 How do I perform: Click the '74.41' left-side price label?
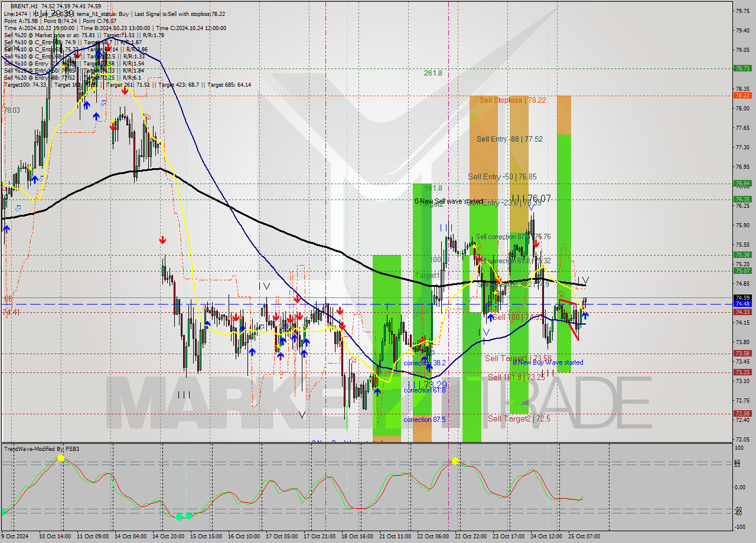pyautogui.click(x=11, y=312)
